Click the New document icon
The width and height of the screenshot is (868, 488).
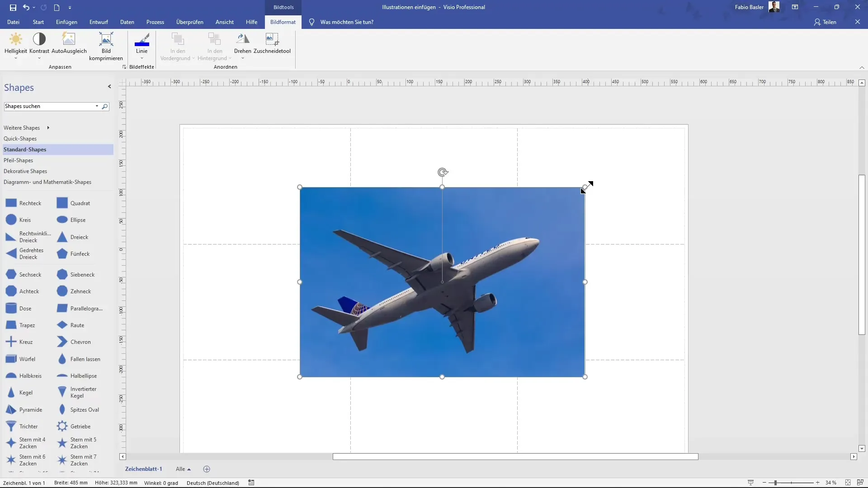click(x=57, y=7)
